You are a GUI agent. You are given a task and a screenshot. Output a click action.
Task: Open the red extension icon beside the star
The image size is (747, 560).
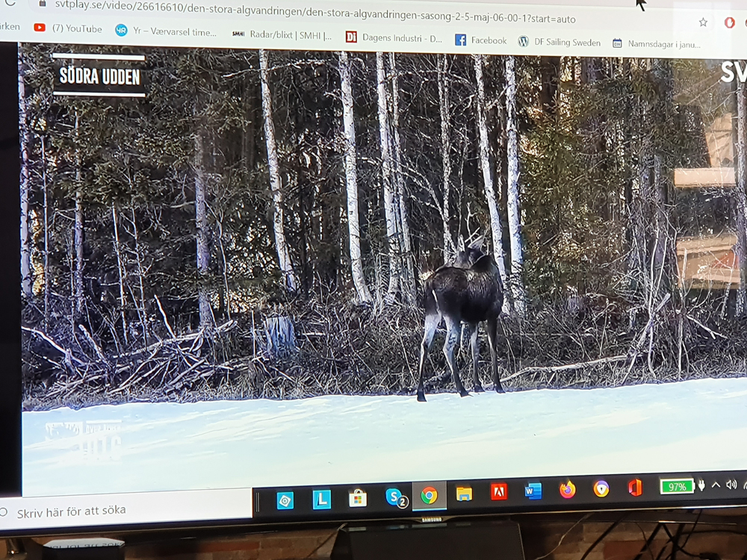click(x=729, y=22)
